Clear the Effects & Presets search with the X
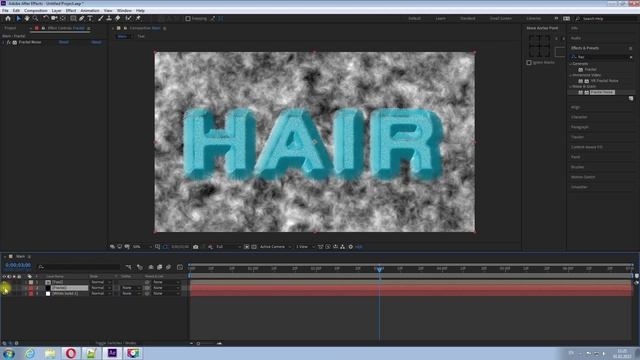This screenshot has width=640, height=360. coord(631,57)
